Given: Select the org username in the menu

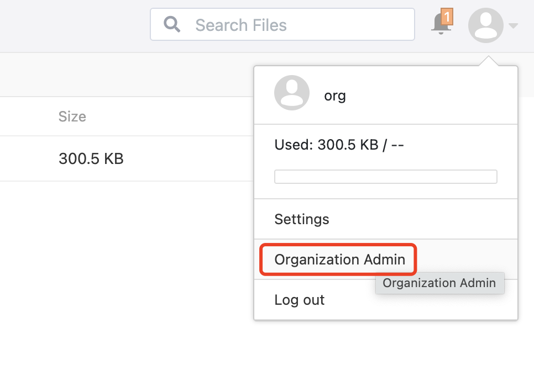Looking at the screenshot, I should click(x=335, y=96).
